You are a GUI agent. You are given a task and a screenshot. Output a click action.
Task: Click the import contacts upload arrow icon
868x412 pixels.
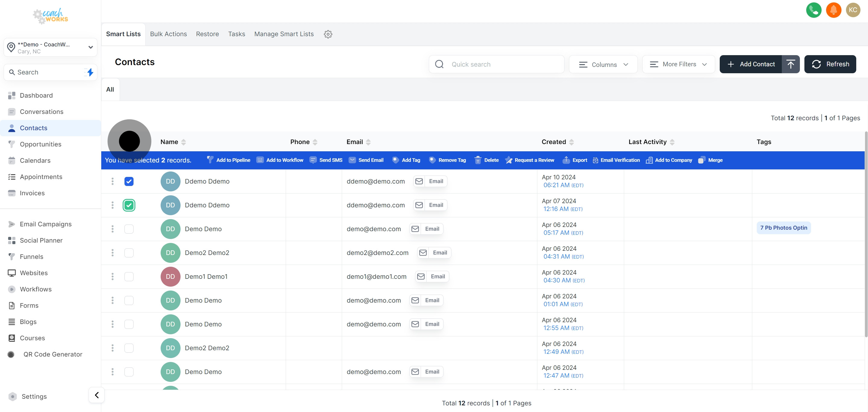[x=791, y=64]
